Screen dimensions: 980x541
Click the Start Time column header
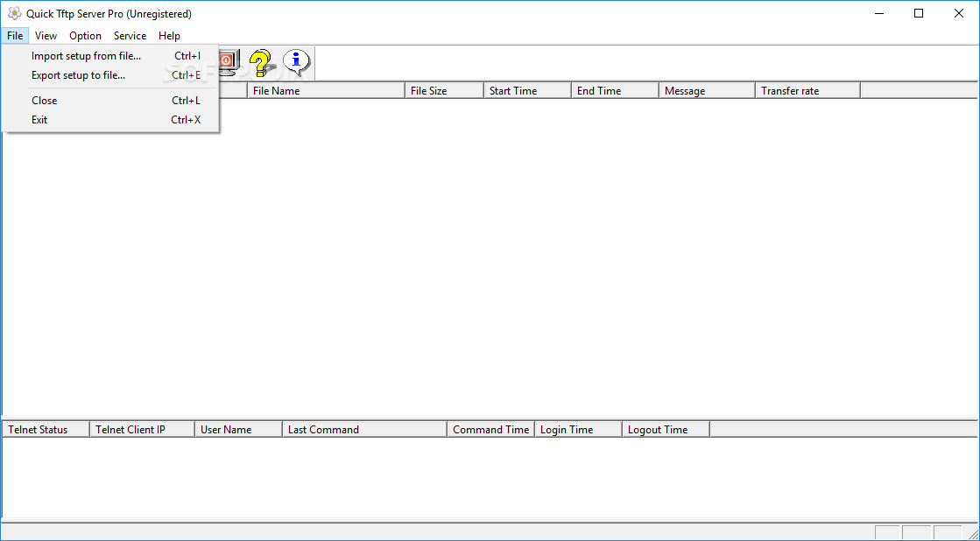tap(527, 90)
